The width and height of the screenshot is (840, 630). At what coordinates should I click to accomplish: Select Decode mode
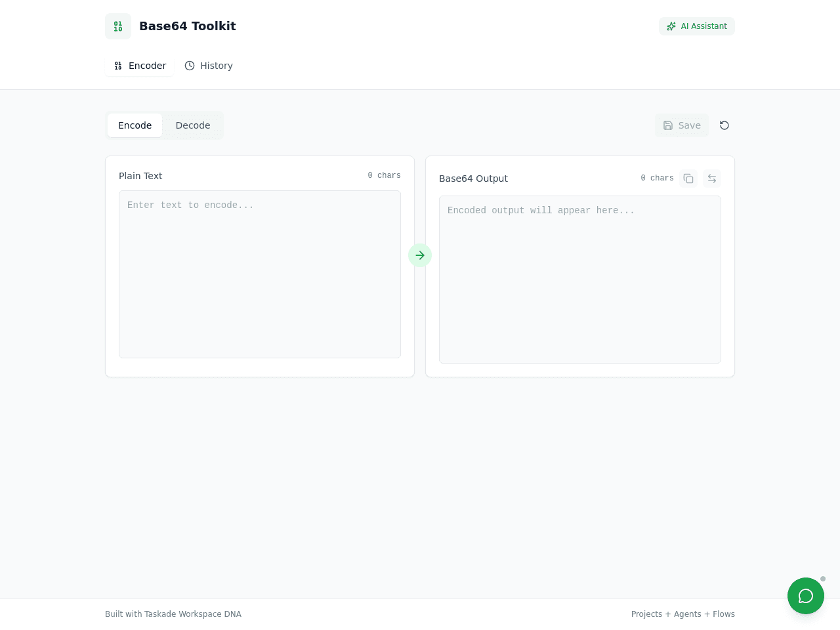coord(193,125)
